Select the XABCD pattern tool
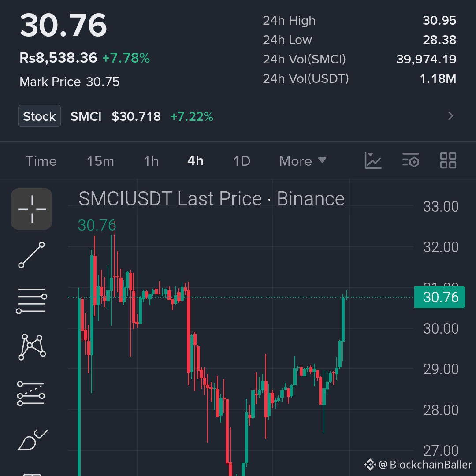Image resolution: width=476 pixels, height=476 pixels. pyautogui.click(x=32, y=347)
